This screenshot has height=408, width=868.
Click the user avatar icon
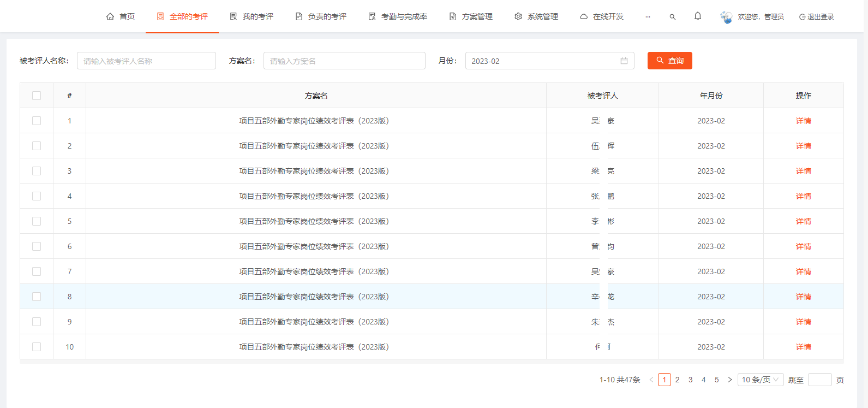pos(726,17)
